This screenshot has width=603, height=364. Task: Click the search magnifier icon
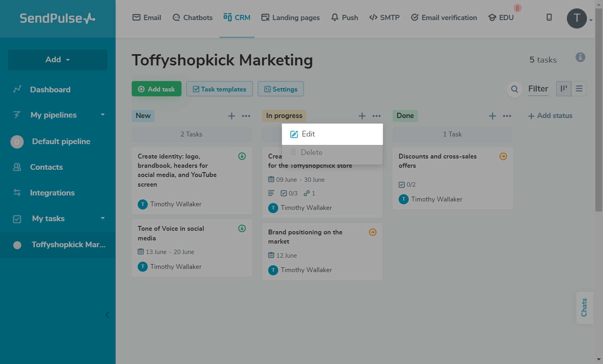pos(514,89)
